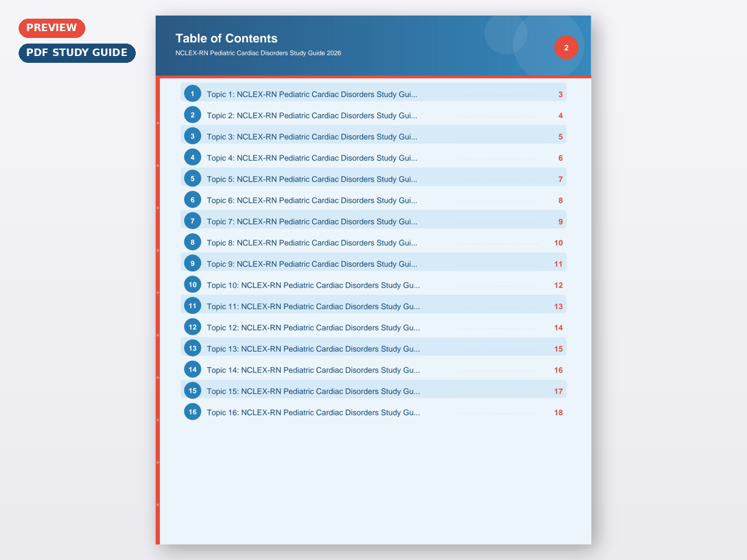Click the numbered circle 16 icon
Screen dimensions: 747x560
[x=192, y=411]
